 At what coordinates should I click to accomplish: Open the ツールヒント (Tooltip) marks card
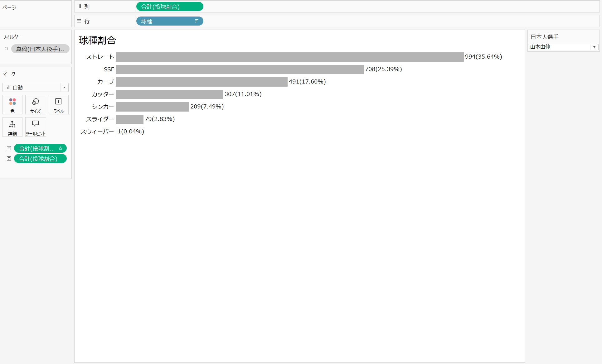tap(36, 127)
